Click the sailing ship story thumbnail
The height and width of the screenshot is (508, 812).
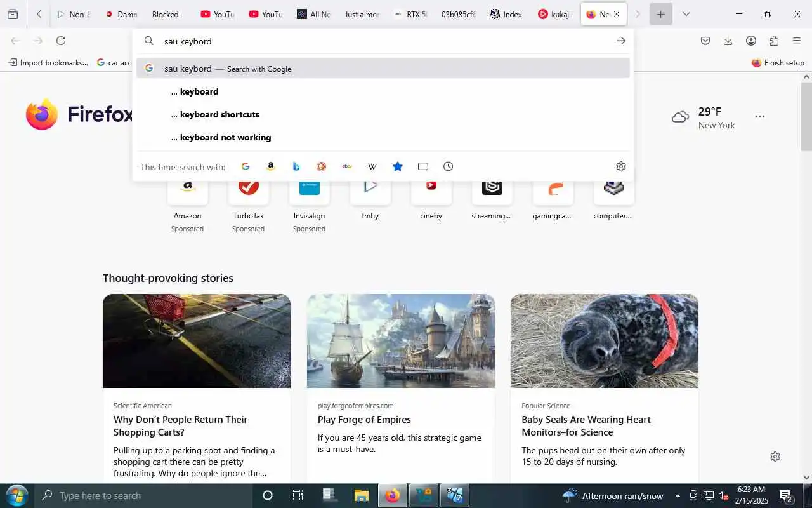(401, 341)
